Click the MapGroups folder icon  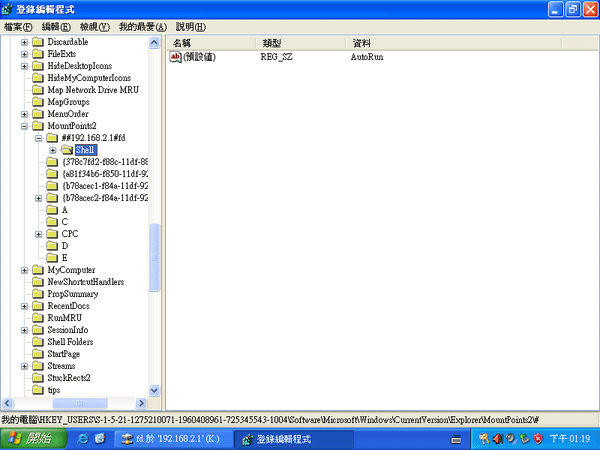[38, 102]
